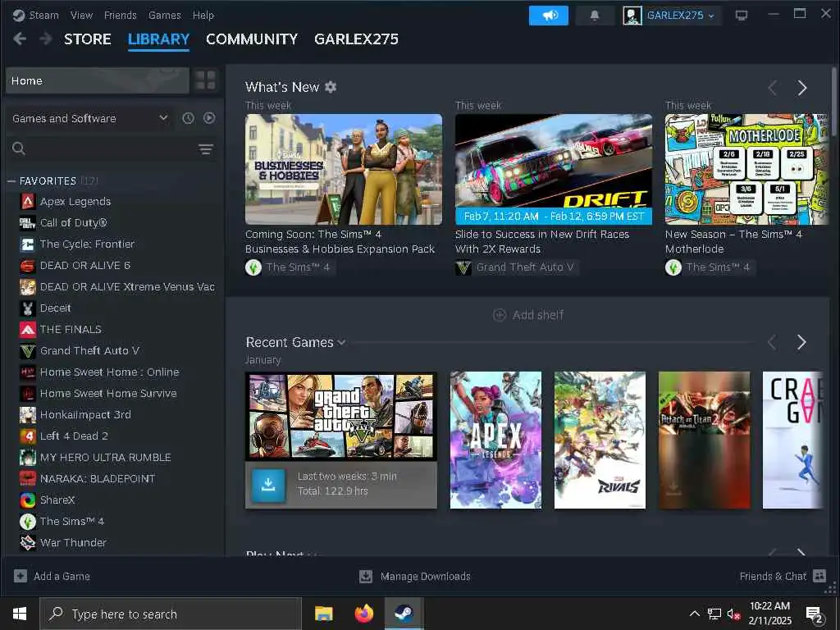Image resolution: width=840 pixels, height=630 pixels.
Task: Show next Recent Games arrow
Action: (801, 342)
